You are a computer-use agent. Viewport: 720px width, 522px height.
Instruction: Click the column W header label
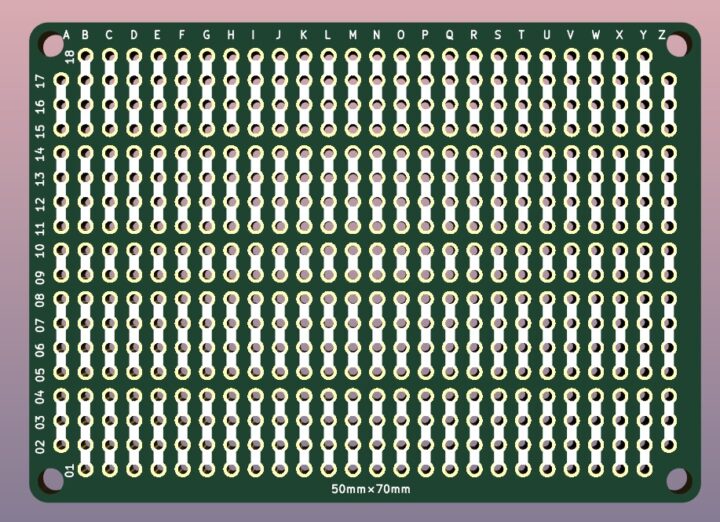point(596,36)
